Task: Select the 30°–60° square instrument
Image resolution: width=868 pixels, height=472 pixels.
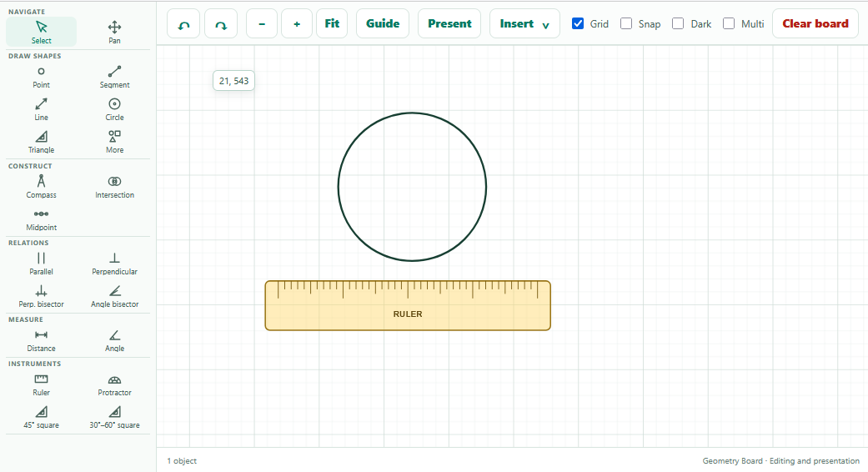Action: [114, 418]
